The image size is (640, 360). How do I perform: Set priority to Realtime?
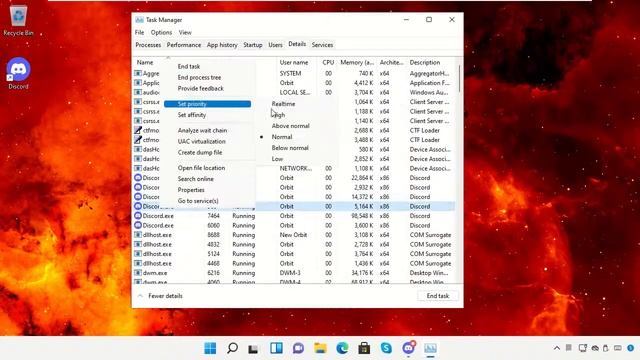coord(283,104)
